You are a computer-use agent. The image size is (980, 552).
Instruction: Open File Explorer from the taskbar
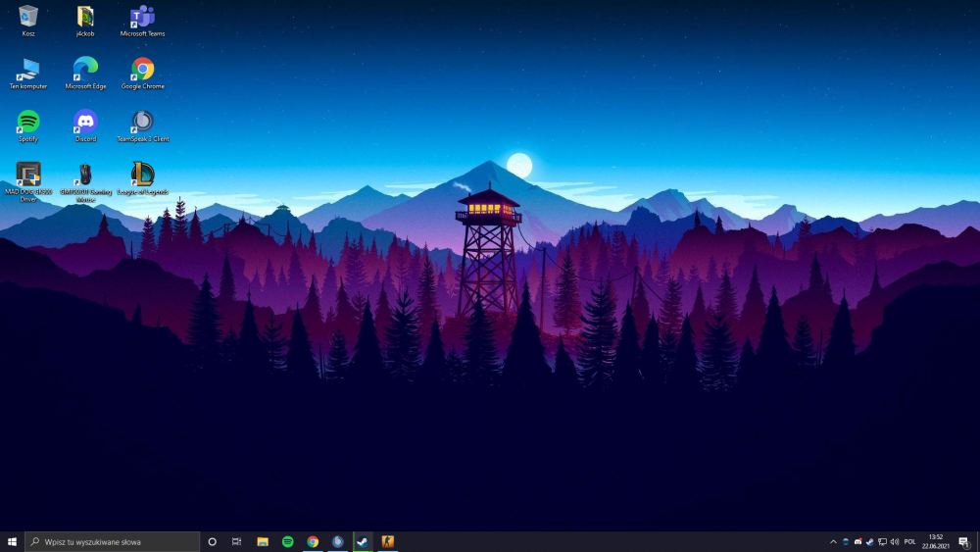coord(263,542)
